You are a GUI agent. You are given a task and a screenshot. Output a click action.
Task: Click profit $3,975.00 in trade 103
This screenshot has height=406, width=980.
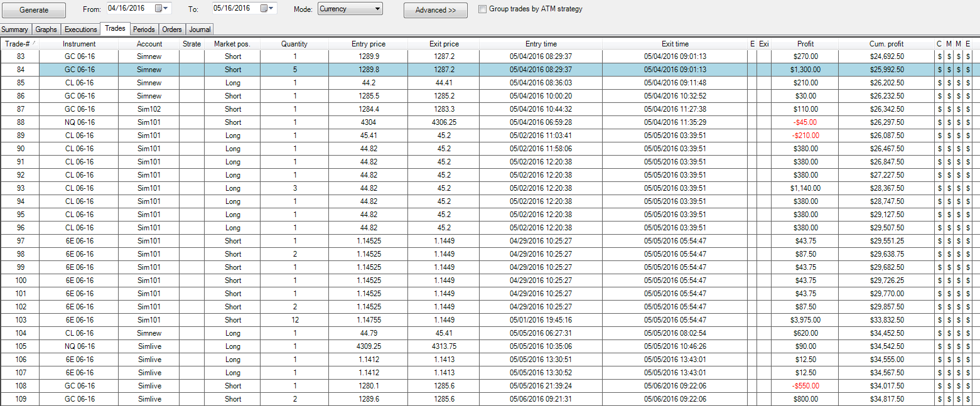click(805, 320)
